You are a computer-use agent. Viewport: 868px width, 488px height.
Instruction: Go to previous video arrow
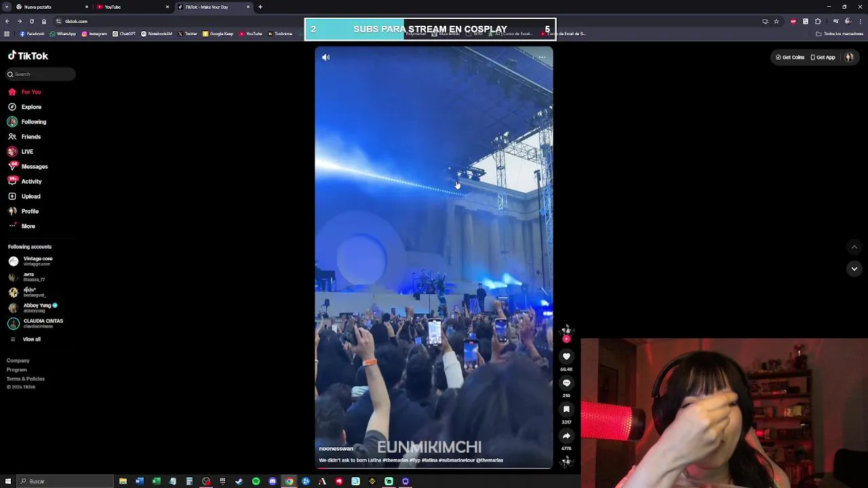(854, 247)
